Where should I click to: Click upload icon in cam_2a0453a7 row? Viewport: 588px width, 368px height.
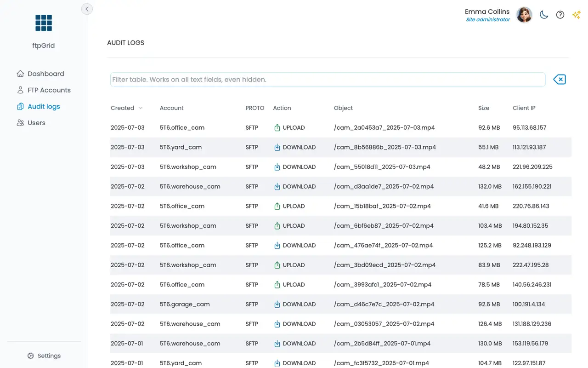(277, 128)
